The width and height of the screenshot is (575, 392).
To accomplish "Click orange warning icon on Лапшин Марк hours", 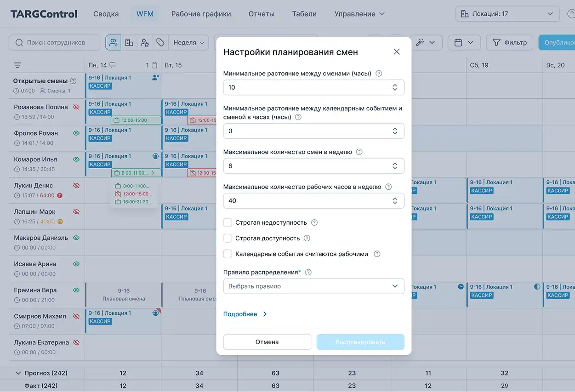I will pos(60,222).
